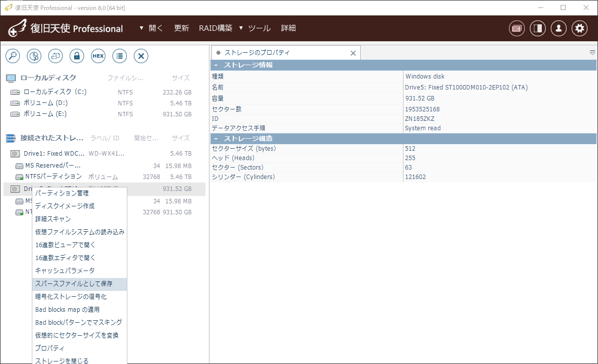Screen dimensions: 598x364
Task: Choose パーティション管理 from the context menu
Action: coord(80,193)
